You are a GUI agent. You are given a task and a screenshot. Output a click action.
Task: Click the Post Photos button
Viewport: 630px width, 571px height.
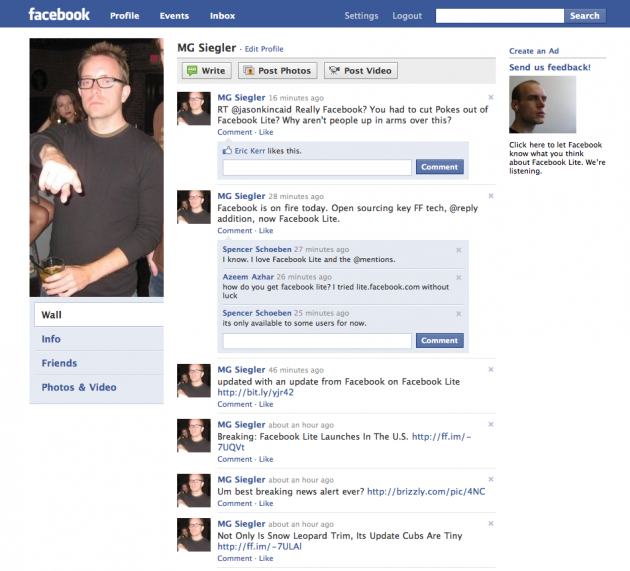click(278, 71)
